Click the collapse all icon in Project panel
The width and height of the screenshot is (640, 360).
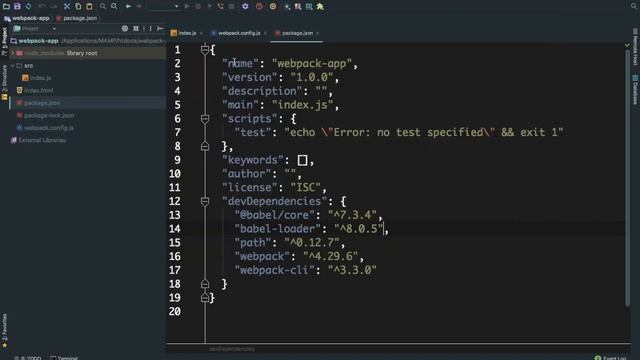tap(136, 29)
